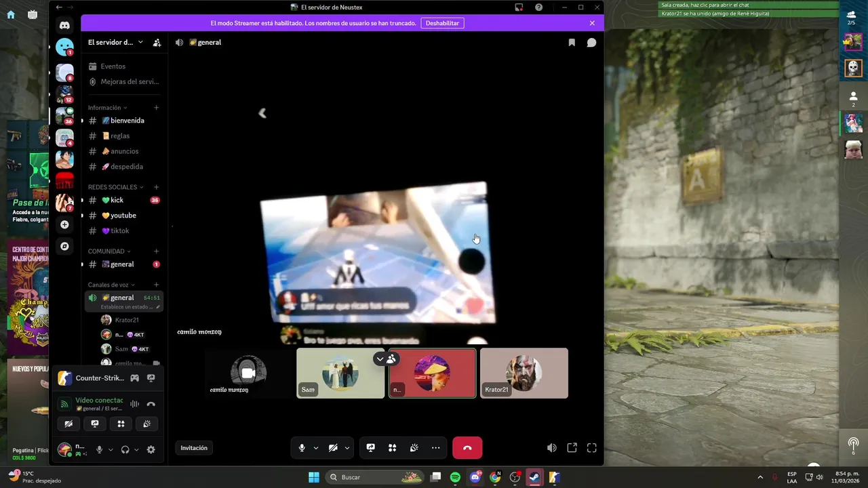Click the game controller icon beside Counter-Strike
Screen dimensions: 868x488
click(x=135, y=378)
